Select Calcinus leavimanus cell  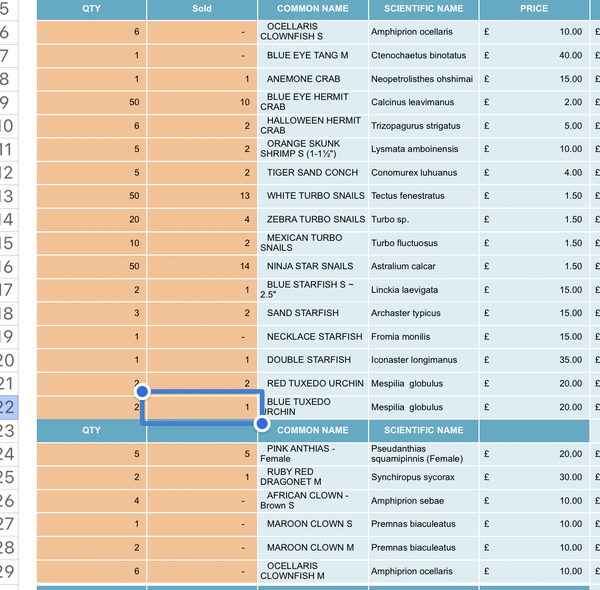pyautogui.click(x=424, y=102)
